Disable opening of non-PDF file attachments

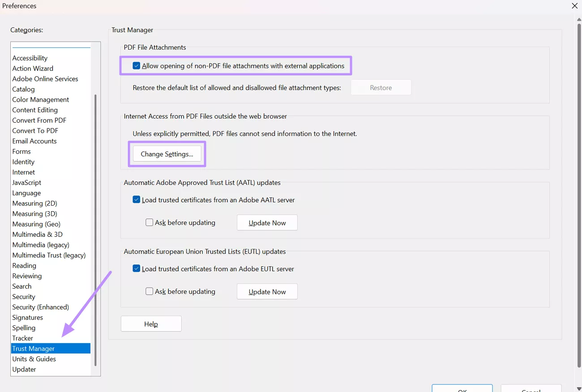point(137,65)
